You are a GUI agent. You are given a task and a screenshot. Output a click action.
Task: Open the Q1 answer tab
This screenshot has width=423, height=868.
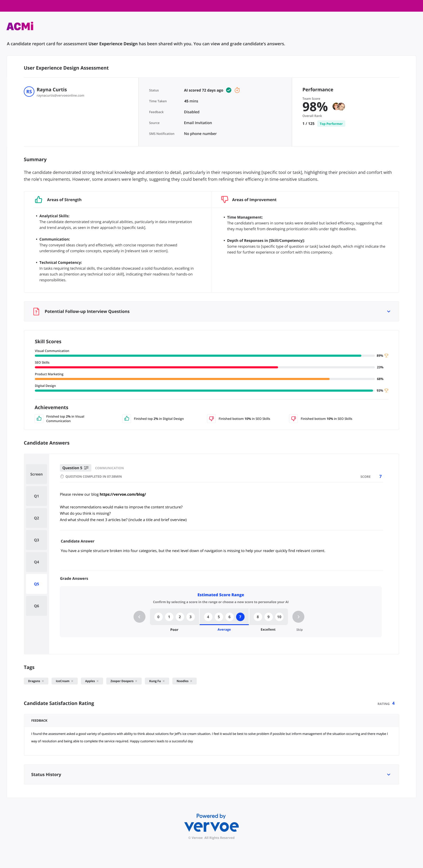pyautogui.click(x=36, y=496)
